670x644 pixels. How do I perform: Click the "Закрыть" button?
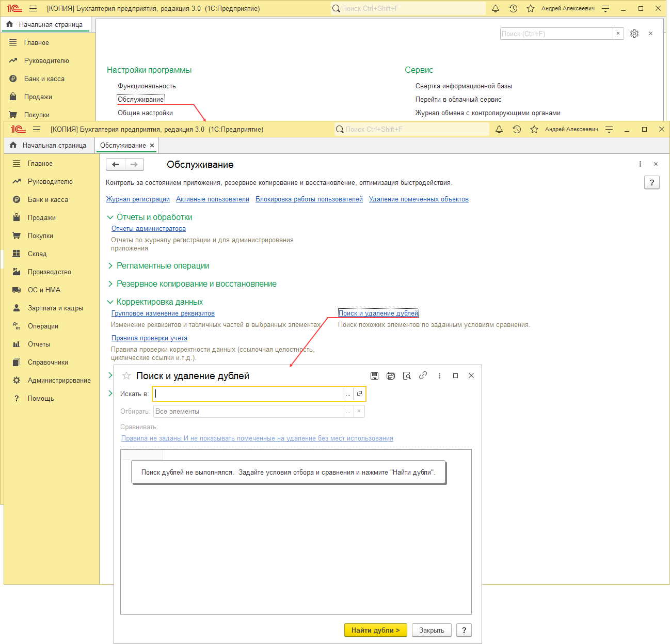click(432, 631)
